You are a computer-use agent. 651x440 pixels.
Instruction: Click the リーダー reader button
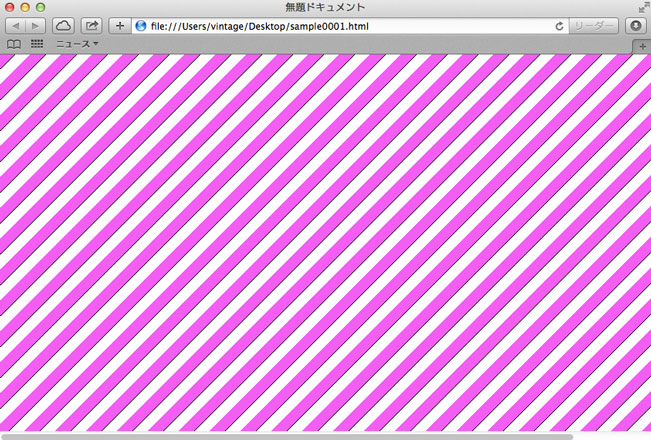tap(593, 26)
